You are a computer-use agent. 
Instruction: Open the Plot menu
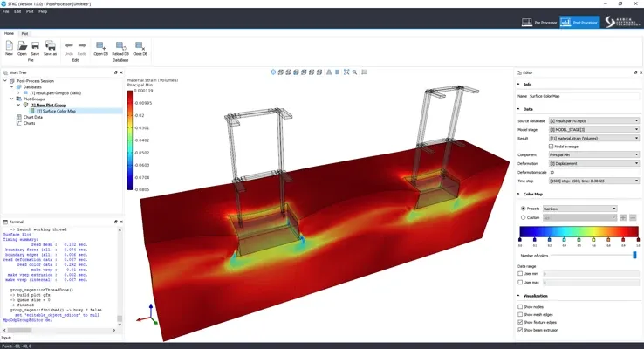[30, 11]
